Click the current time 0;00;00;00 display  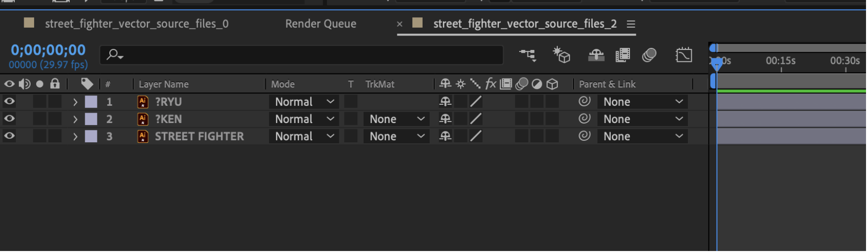point(48,50)
